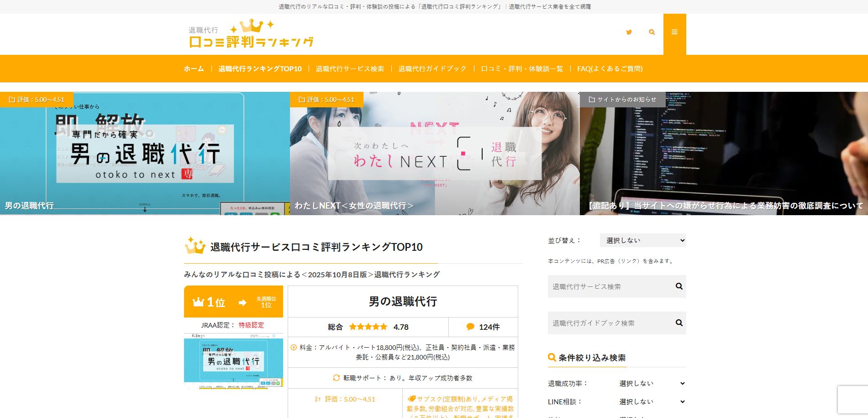Screen dimensions: 868x418
Task: Click the price tag icon before サブスク
Action: coord(411,399)
